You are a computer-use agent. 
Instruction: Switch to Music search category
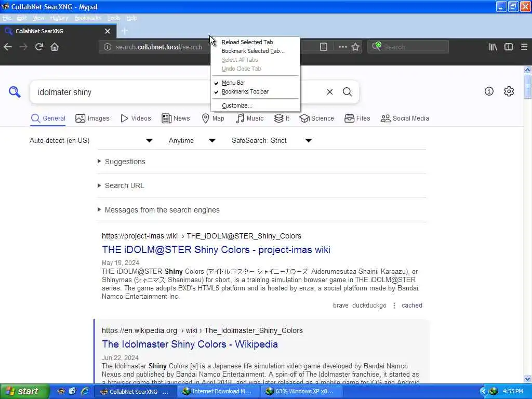click(250, 118)
